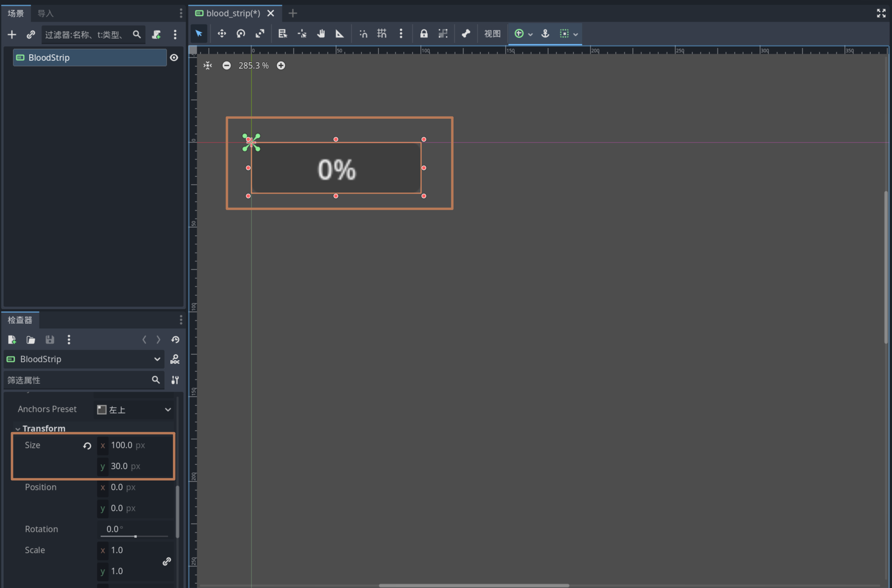Go to previous edited object
The height and width of the screenshot is (588, 892).
[144, 339]
